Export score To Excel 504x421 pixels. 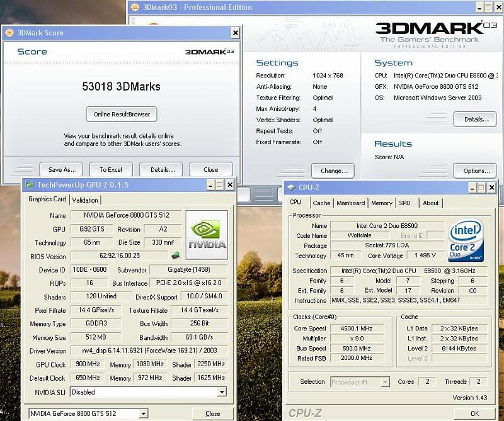[111, 169]
